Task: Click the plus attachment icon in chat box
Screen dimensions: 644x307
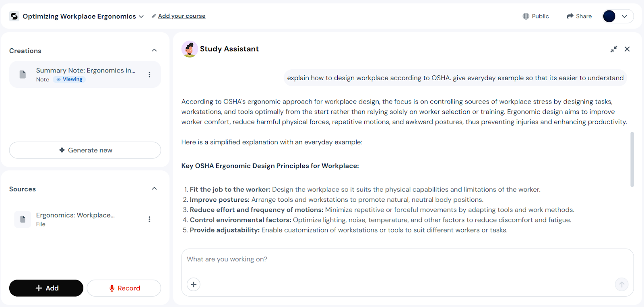Action: point(194,284)
